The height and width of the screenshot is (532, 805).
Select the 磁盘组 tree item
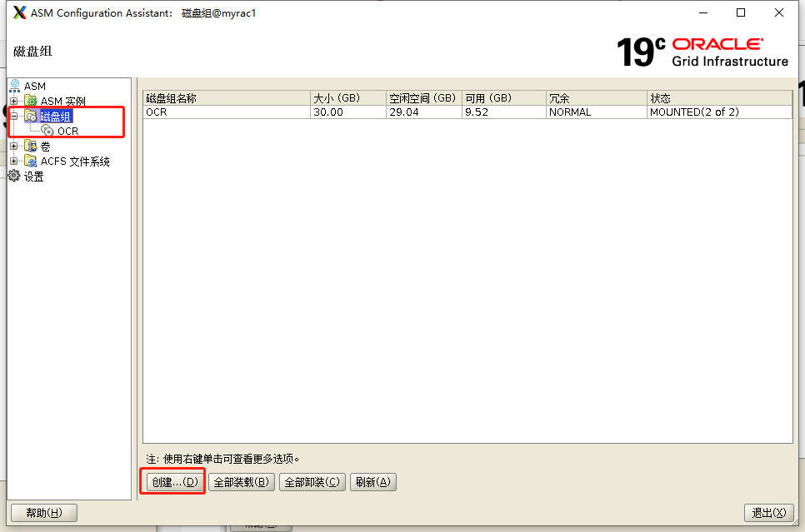click(x=57, y=117)
